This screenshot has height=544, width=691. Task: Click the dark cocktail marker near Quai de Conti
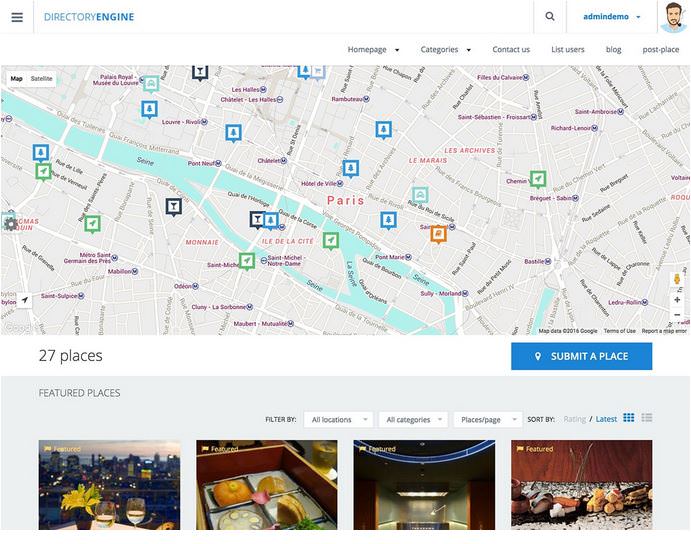(x=174, y=207)
